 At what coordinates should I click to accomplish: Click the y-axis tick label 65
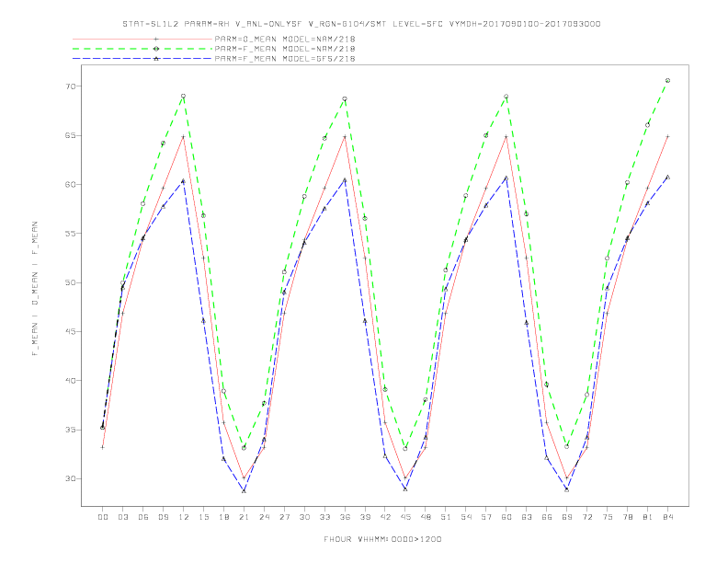point(71,135)
